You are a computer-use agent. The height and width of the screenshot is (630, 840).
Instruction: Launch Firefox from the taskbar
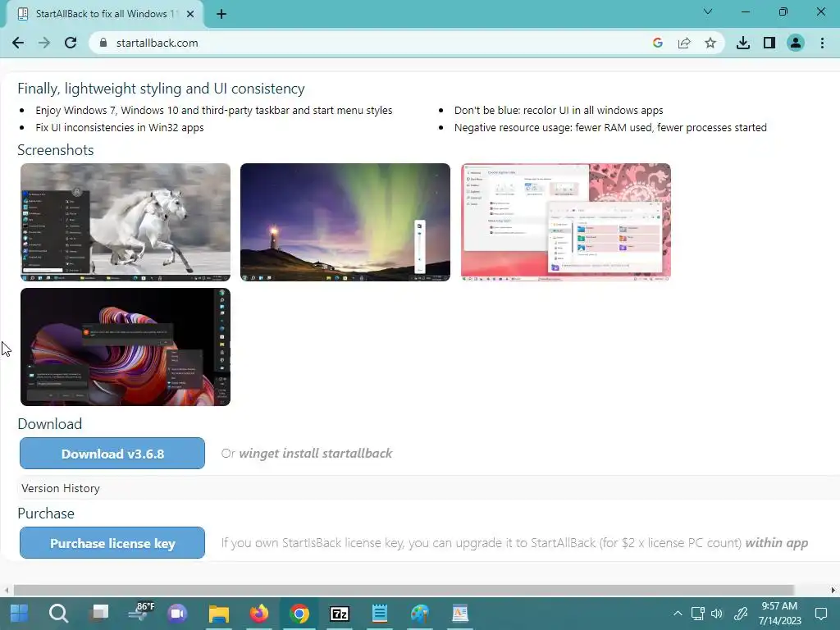tap(258, 614)
